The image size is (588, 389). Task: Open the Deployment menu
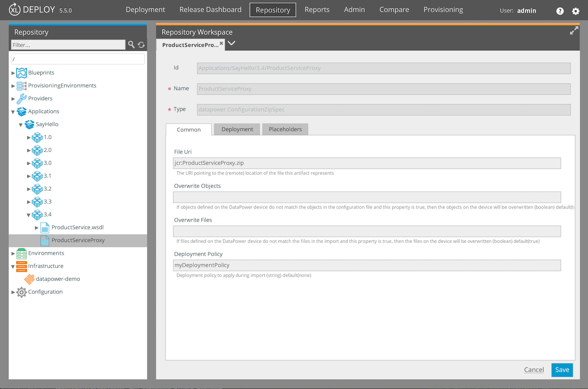(145, 10)
